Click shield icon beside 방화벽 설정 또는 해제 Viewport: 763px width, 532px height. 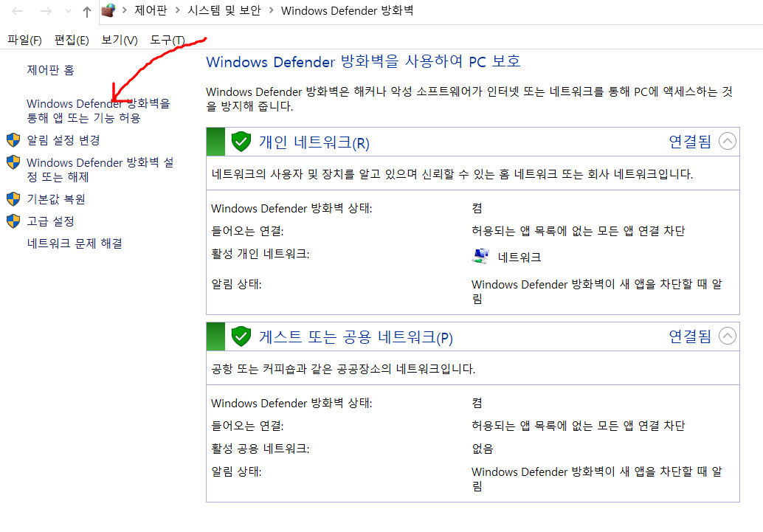pos(13,162)
